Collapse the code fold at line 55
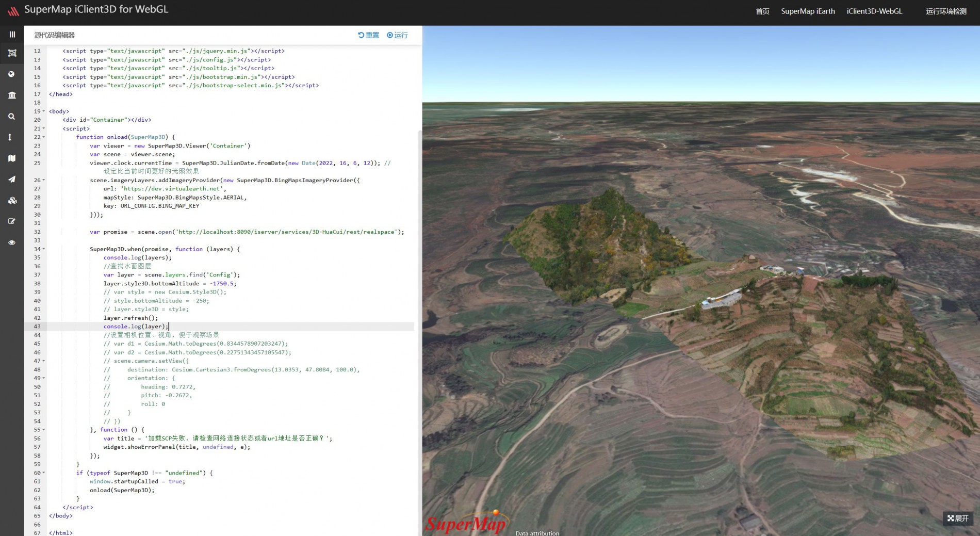Image resolution: width=980 pixels, height=536 pixels. coord(44,430)
